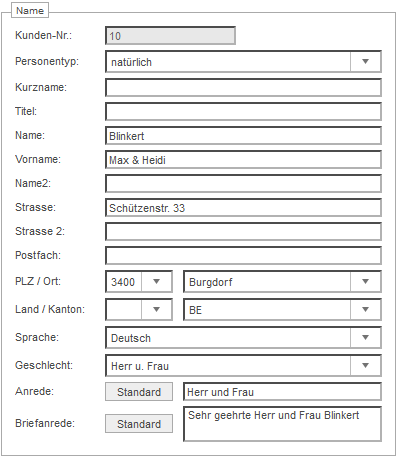Click the Strasse field with Schützenstr. 33

click(x=243, y=208)
